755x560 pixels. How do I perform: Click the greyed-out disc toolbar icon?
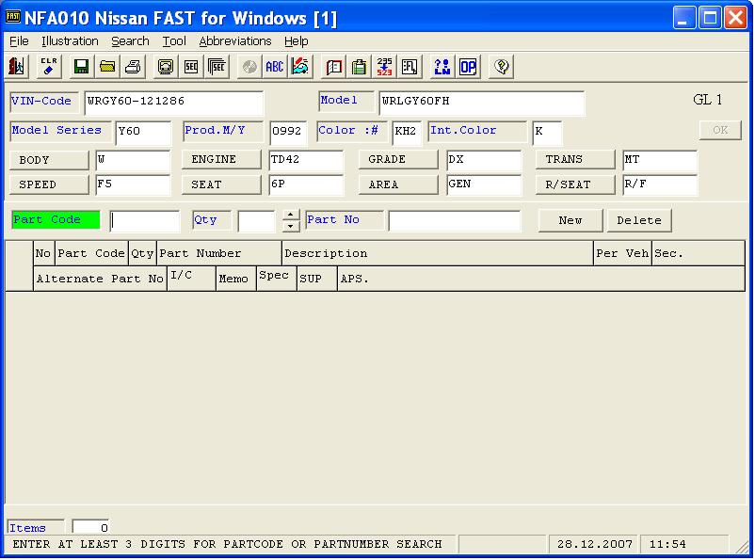249,67
